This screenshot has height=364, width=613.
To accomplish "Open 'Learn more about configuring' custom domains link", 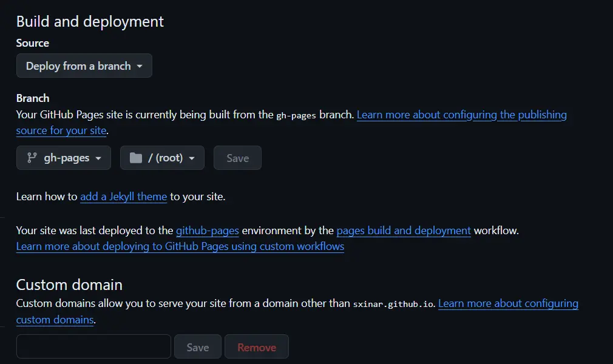I will pyautogui.click(x=508, y=303).
